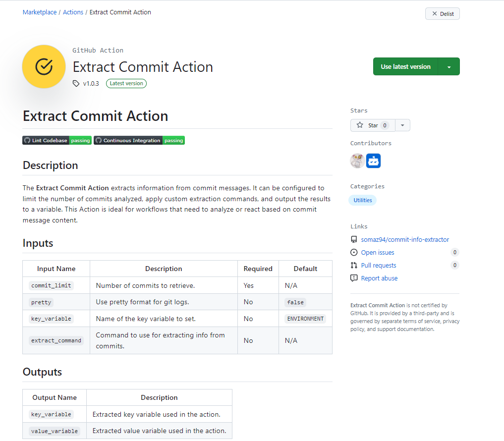The width and height of the screenshot is (504, 441).
Task: Click the large Extract Commit Action README heading
Action: click(x=96, y=116)
